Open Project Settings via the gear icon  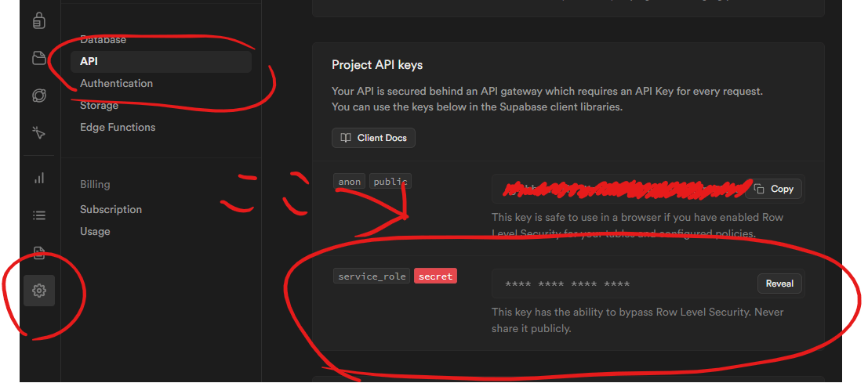point(38,290)
